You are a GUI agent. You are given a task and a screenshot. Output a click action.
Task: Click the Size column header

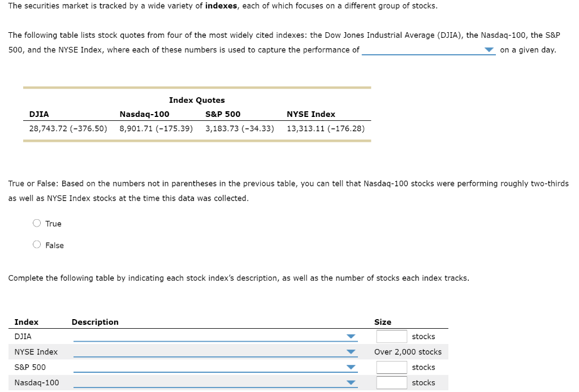click(x=383, y=322)
